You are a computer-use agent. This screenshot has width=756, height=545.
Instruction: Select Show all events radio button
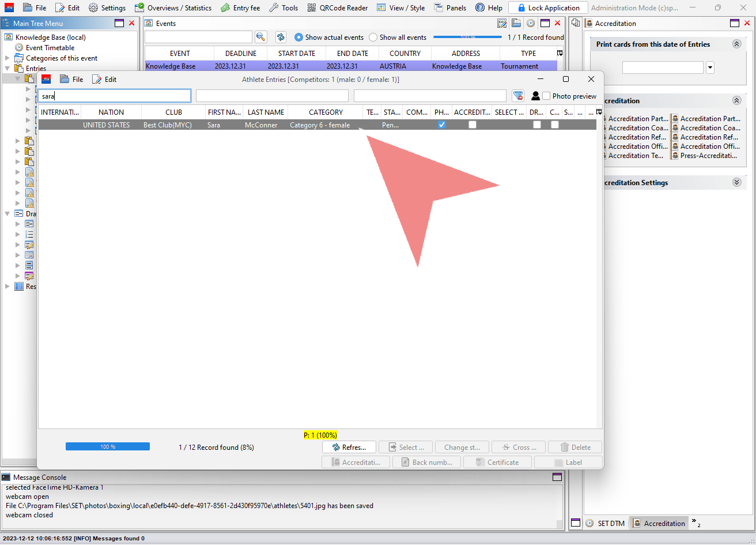coord(373,37)
